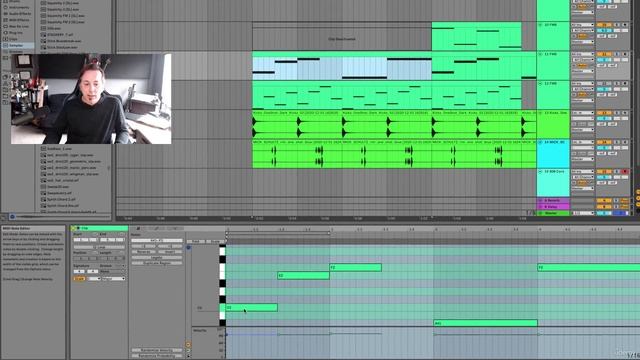The width and height of the screenshot is (640, 360).
Task: Toggle the orange Loop button in Clip panel
Action: pos(79,279)
